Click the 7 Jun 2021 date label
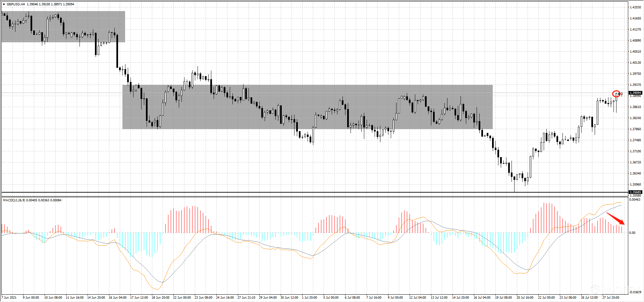This screenshot has height=302, width=644. [x=9, y=297]
